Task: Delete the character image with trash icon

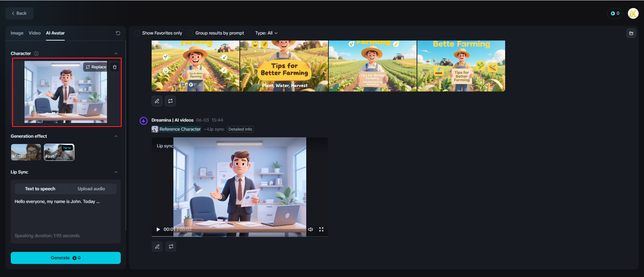Action: pyautogui.click(x=115, y=67)
